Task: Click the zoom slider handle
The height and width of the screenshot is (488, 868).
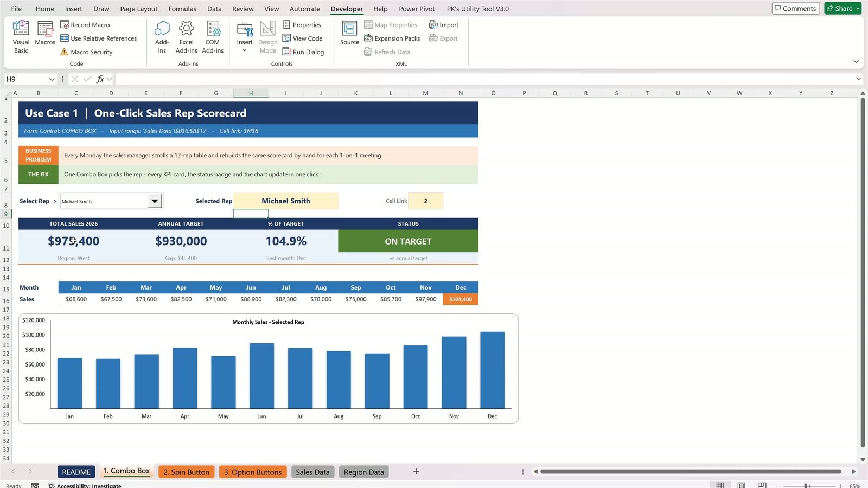Action: pos(806,485)
